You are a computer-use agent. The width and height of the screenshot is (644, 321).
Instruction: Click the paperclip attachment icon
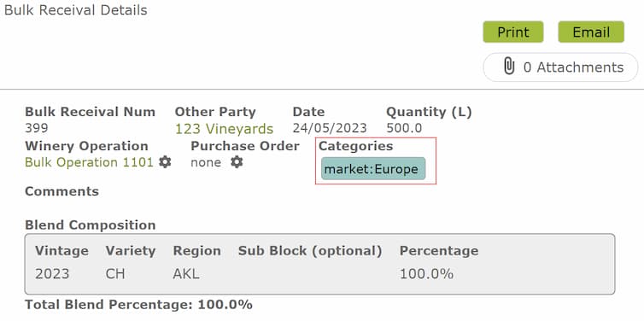[509, 67]
